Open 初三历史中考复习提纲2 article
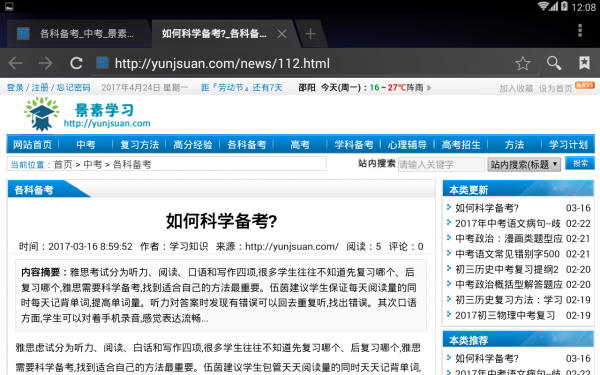Screen dimensions: 600x375 pyautogui.click(x=507, y=269)
